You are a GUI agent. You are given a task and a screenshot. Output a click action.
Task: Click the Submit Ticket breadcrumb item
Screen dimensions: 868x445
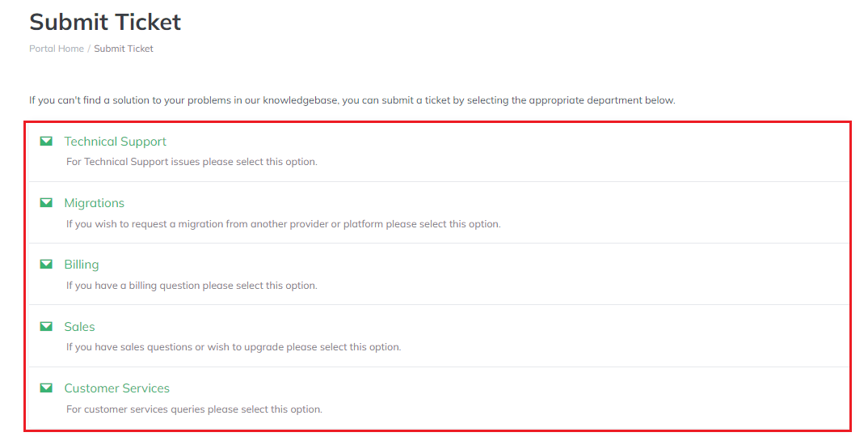[124, 49]
